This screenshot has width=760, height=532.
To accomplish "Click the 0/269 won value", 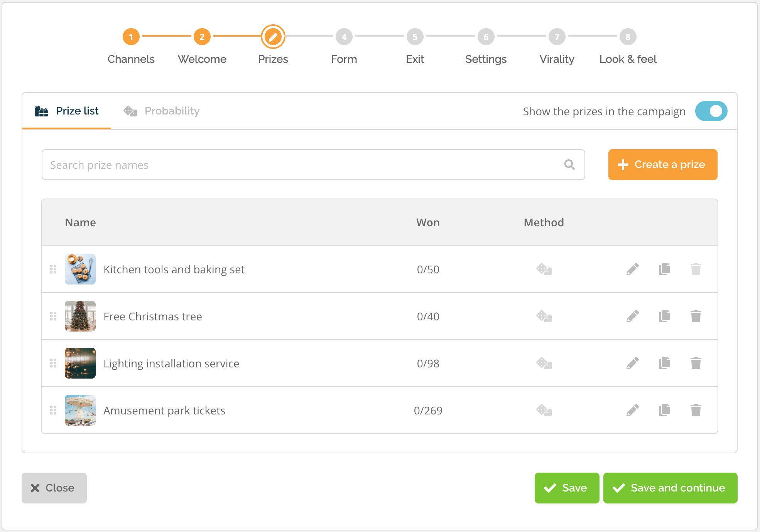I will 428,411.
